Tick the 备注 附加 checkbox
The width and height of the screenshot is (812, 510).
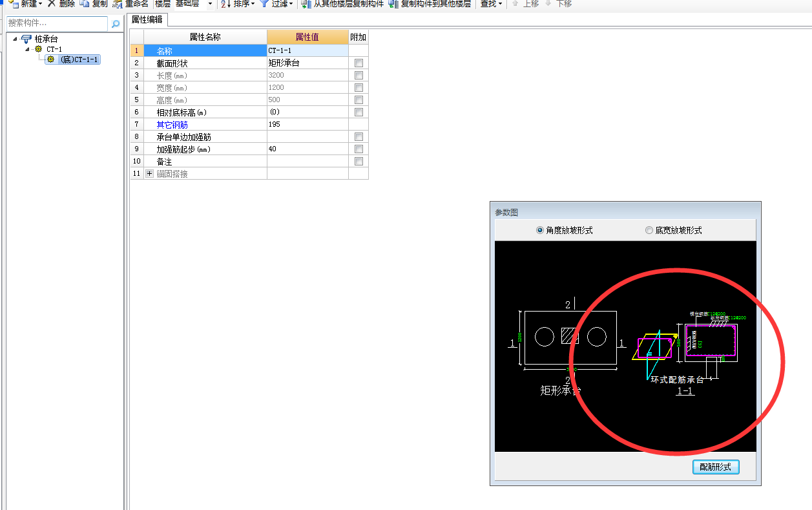point(359,161)
